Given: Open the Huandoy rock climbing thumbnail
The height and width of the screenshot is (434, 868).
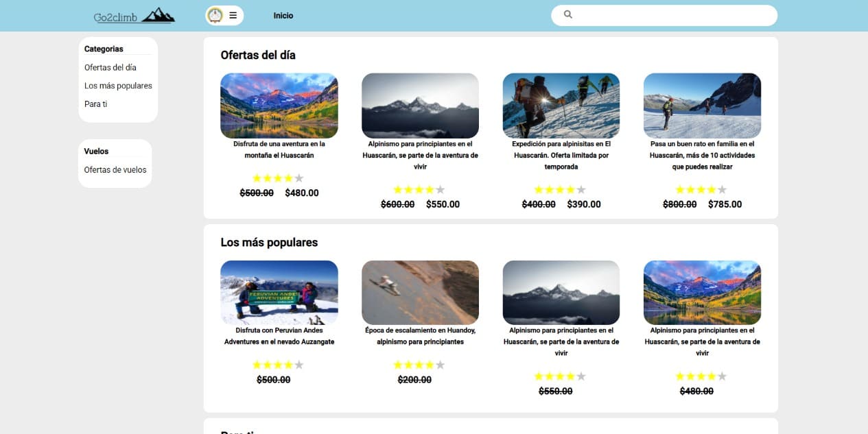Looking at the screenshot, I should point(420,292).
